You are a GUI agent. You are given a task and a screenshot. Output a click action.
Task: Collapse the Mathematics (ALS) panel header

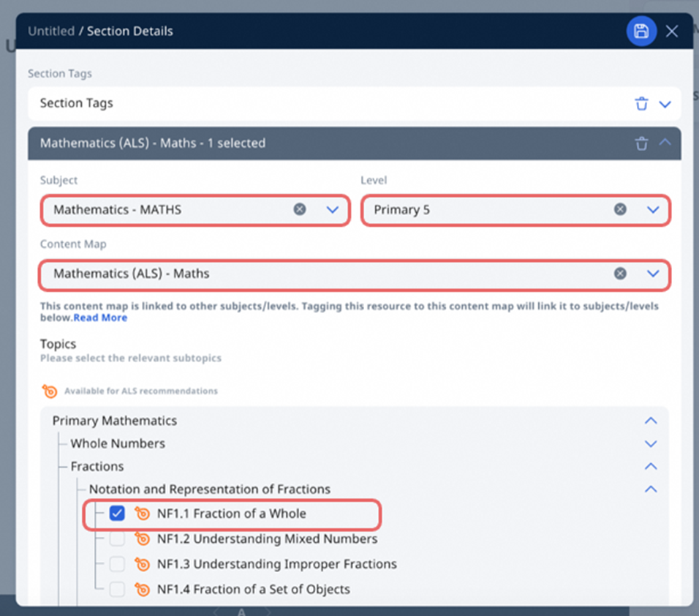665,143
